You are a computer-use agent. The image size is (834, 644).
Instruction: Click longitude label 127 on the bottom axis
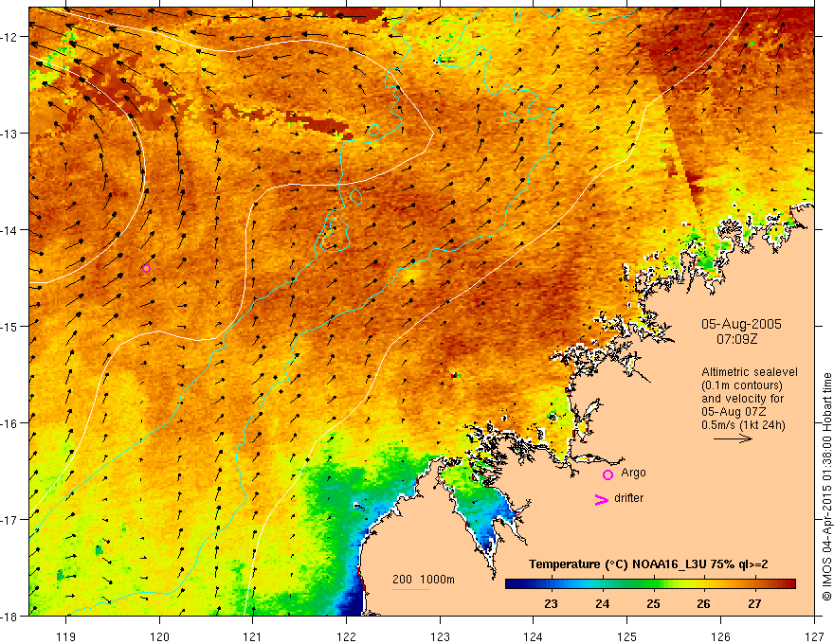click(814, 636)
